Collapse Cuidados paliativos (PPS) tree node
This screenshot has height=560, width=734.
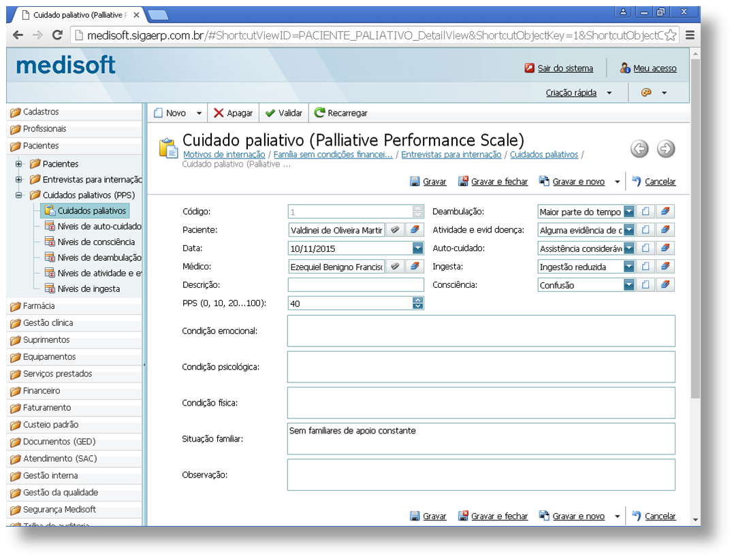coord(19,195)
